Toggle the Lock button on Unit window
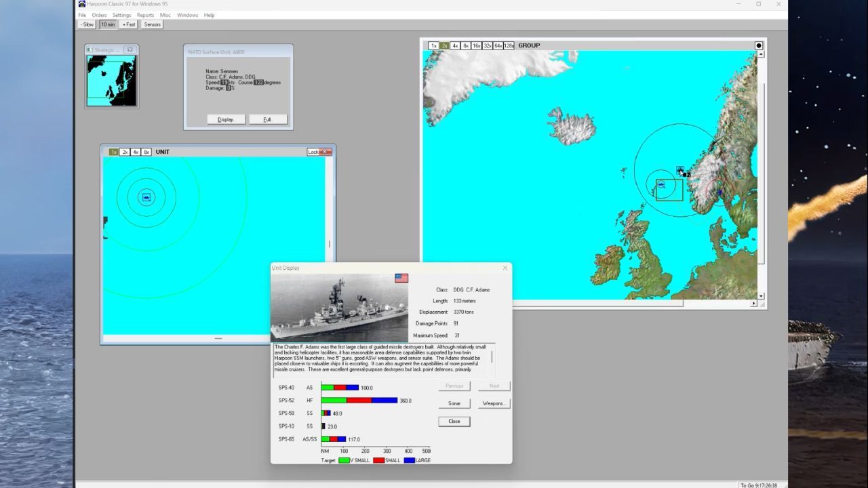The width and height of the screenshot is (868, 488). click(313, 152)
